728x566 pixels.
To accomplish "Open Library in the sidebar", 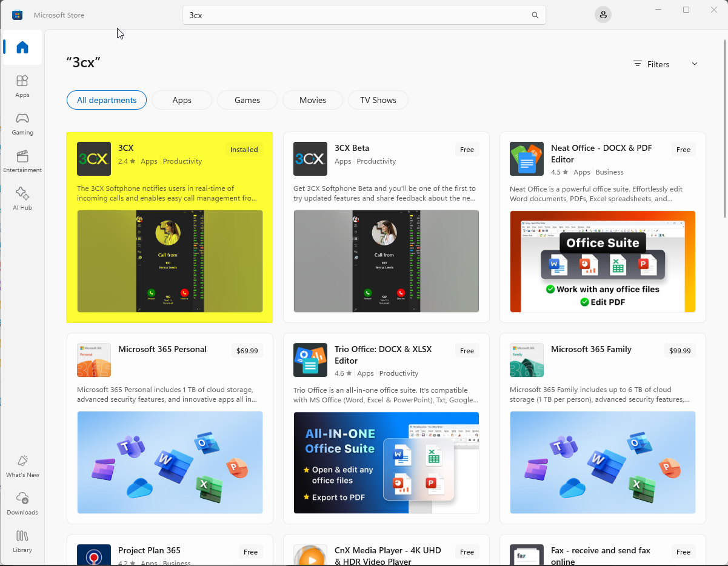I will point(22,541).
